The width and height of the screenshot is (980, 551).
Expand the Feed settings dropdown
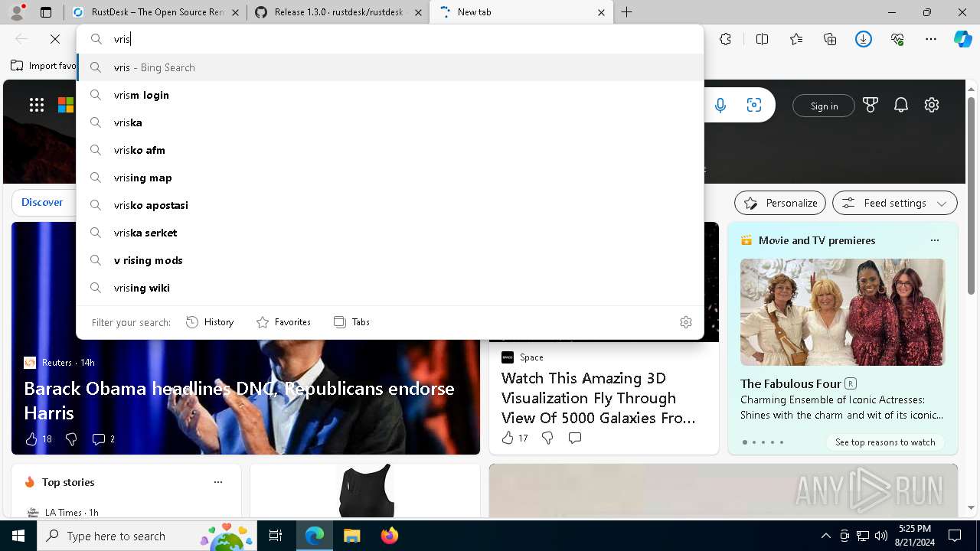pyautogui.click(x=895, y=203)
